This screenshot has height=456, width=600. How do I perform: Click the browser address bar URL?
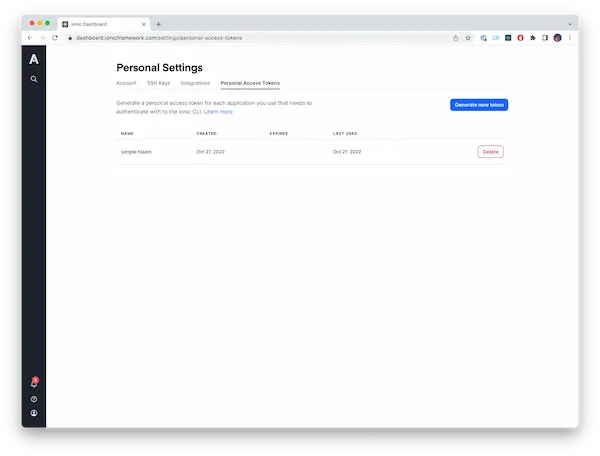coord(160,37)
